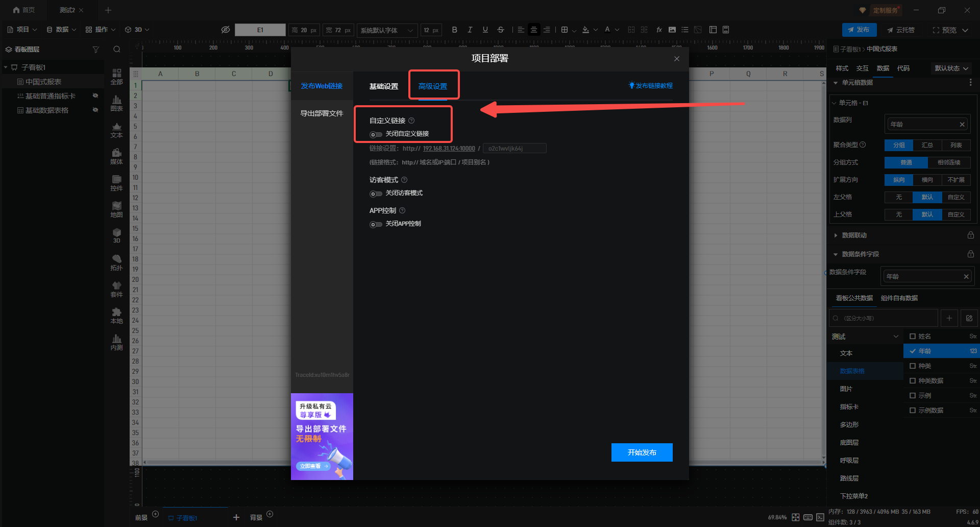Turn on the 访客模式 visitor mode switch
Viewport: 980px width, 527px height.
pos(376,194)
